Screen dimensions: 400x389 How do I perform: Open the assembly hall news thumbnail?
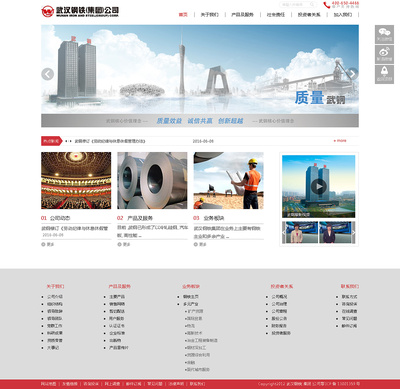(x=76, y=180)
